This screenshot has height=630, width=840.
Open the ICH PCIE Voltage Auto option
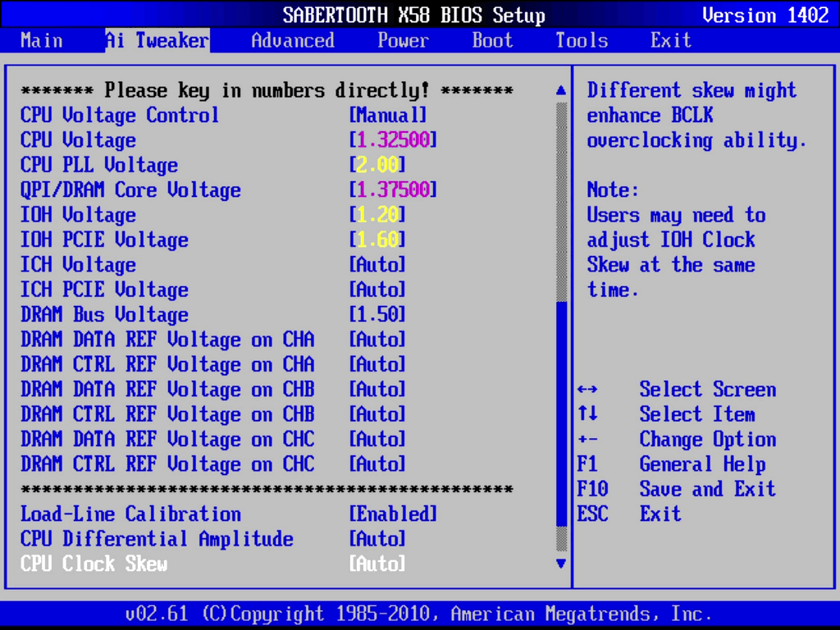377,290
